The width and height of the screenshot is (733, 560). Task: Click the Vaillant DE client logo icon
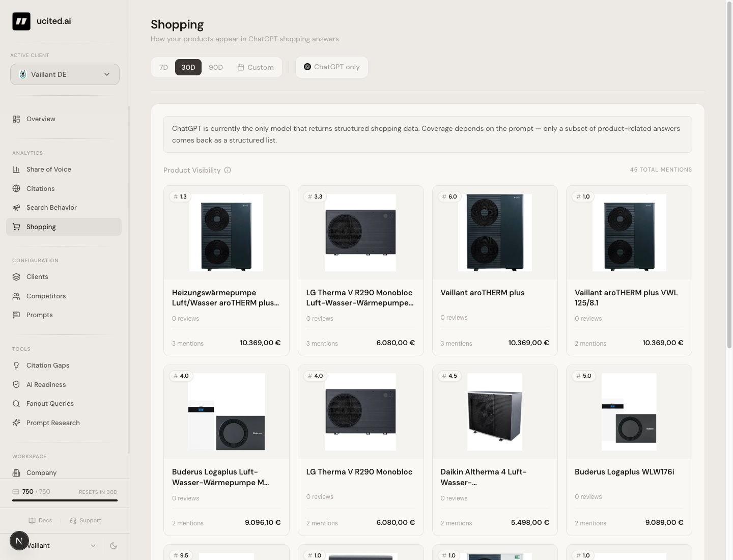click(23, 74)
